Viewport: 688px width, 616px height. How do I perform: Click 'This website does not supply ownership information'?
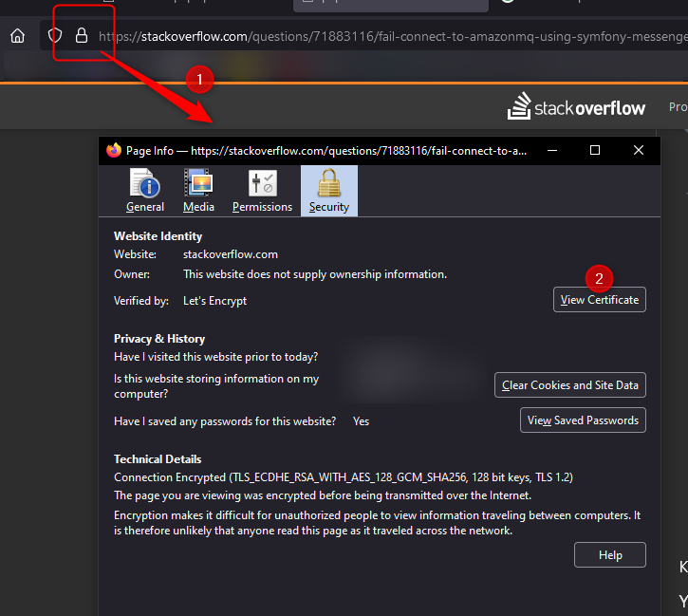[315, 274]
